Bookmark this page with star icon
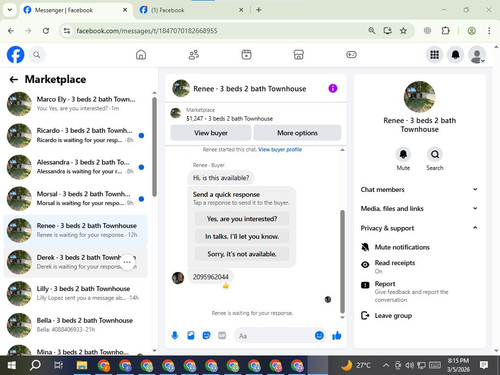The width and height of the screenshot is (500, 375). pyautogui.click(x=403, y=31)
